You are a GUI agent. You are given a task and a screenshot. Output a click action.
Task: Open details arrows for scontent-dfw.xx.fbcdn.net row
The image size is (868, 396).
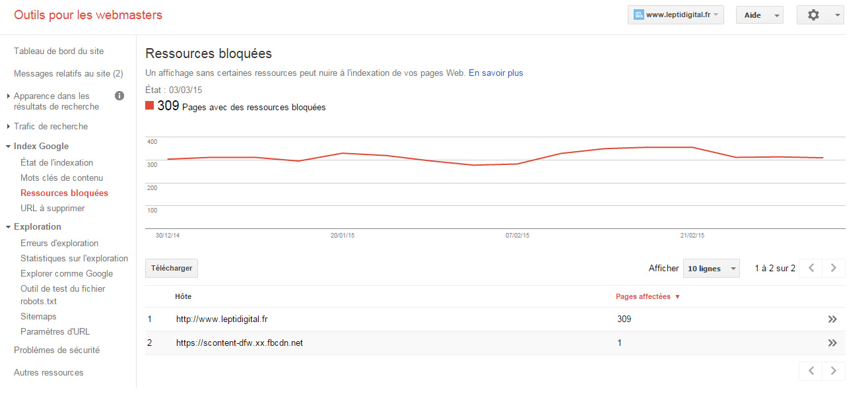point(832,343)
